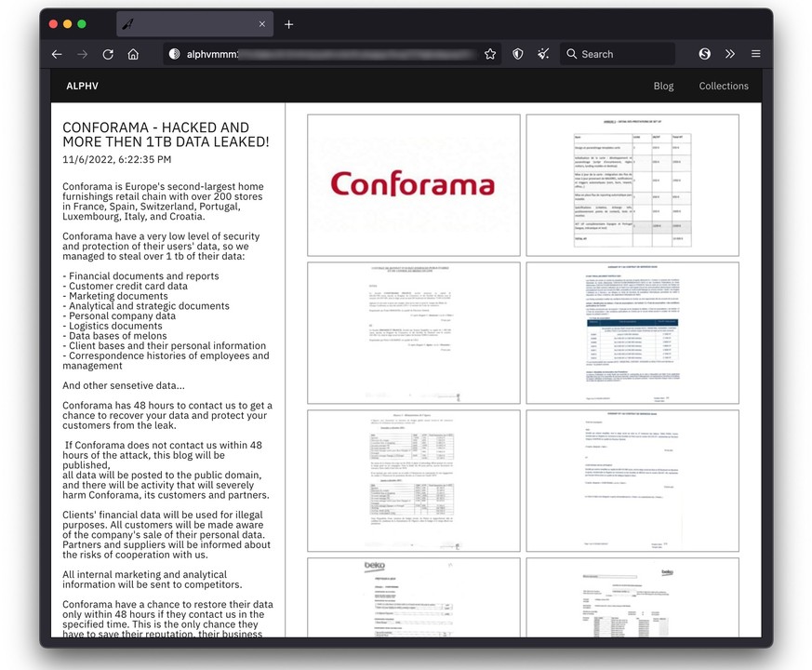This screenshot has height=670, width=812.
Task: Click the new identity broom icon
Action: tap(543, 54)
